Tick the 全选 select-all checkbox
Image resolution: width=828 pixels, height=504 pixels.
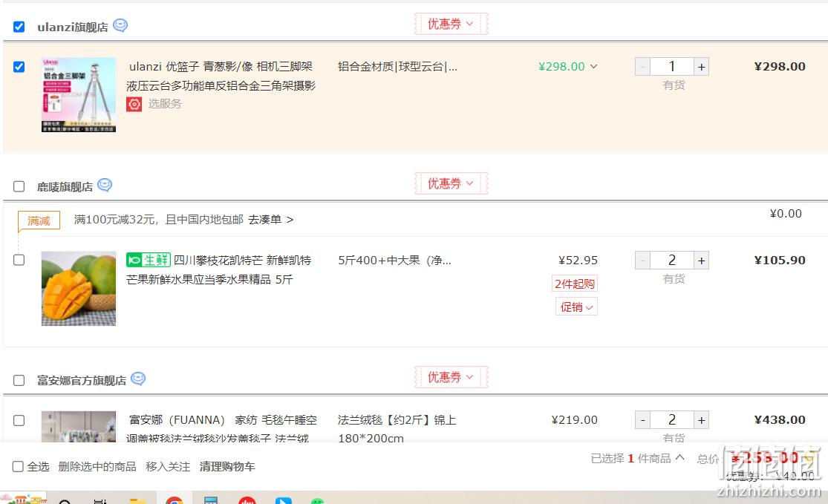tap(18, 467)
